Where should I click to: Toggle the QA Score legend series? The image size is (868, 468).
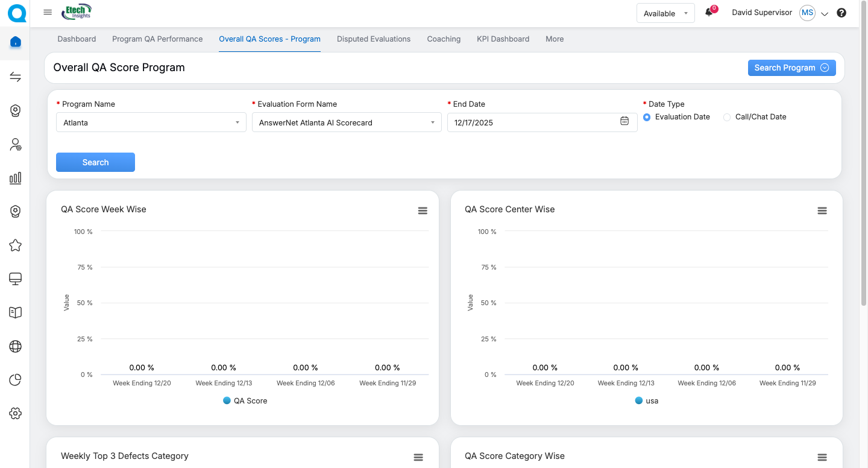(245, 400)
